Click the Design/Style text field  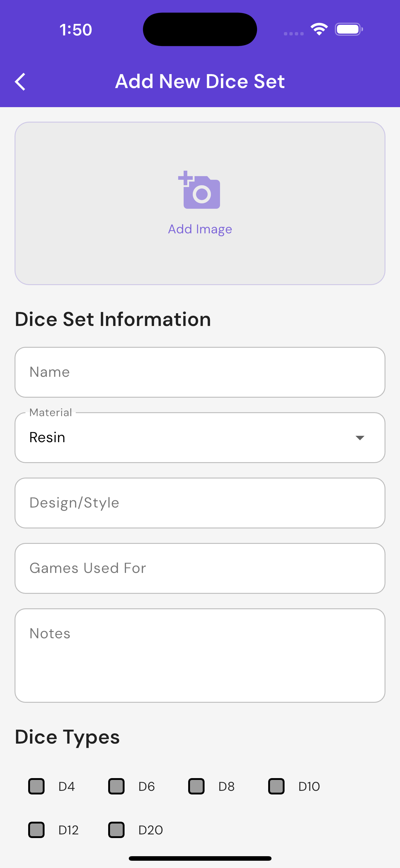coord(200,503)
